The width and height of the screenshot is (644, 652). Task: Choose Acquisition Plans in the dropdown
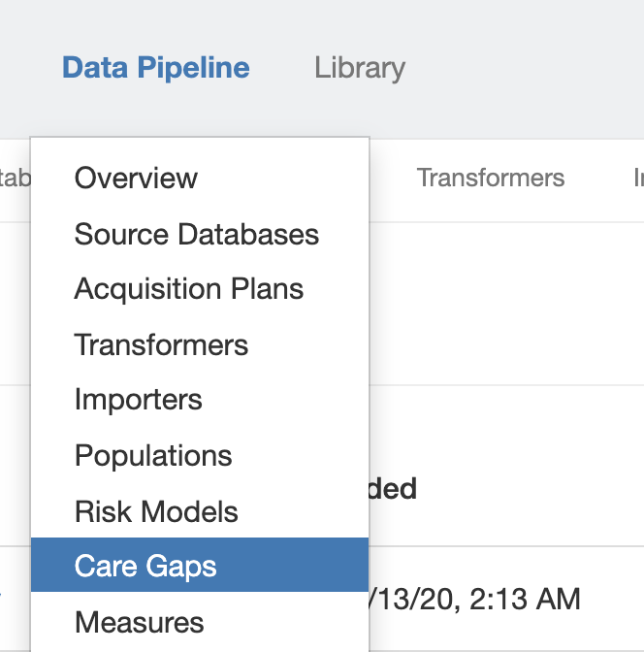coord(188,289)
